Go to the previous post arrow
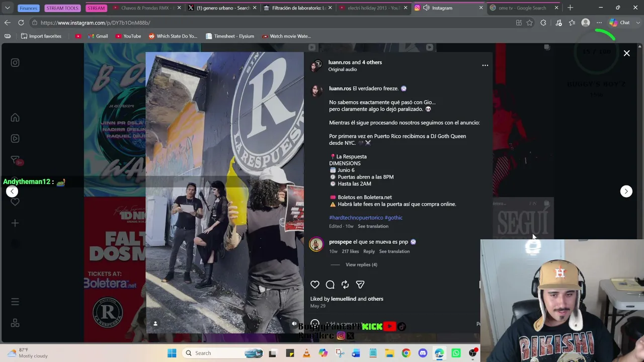 tap(12, 191)
